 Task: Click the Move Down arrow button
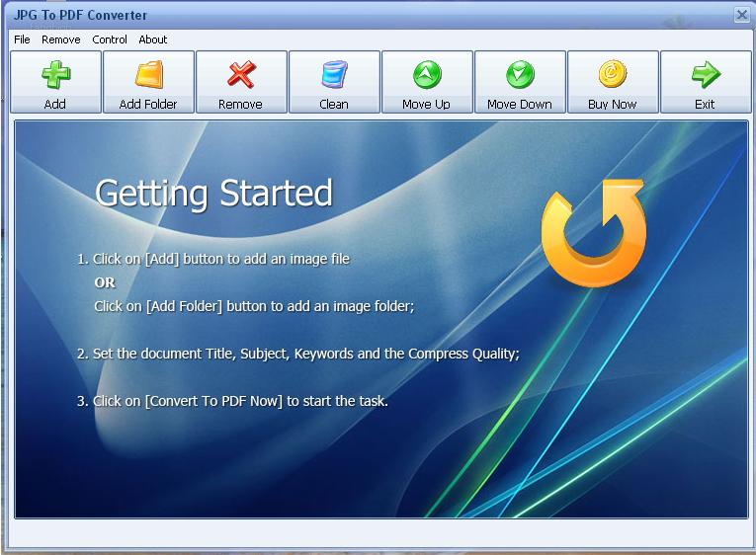pos(520,82)
